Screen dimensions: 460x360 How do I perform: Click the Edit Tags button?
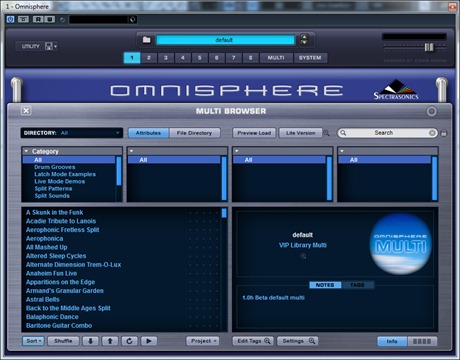click(253, 341)
